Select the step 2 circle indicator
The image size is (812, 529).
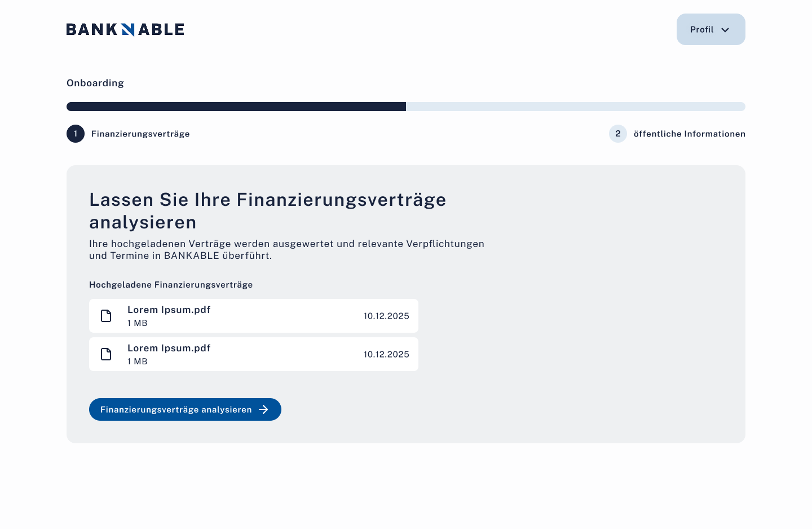pyautogui.click(x=618, y=134)
